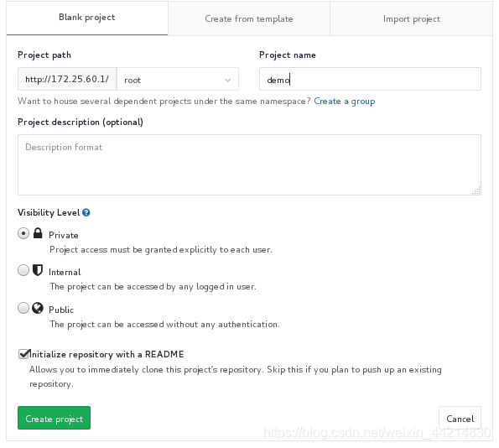Click the Cancel button

tap(460, 419)
